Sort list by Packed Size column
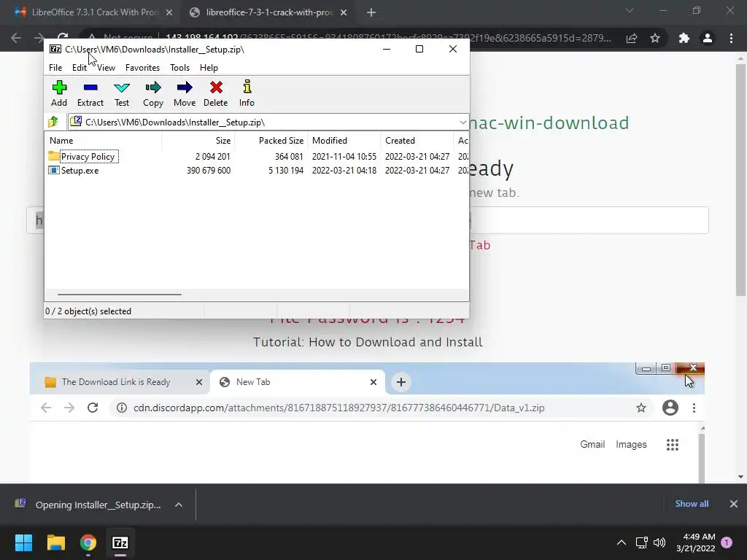This screenshot has width=747, height=560. tap(271, 141)
